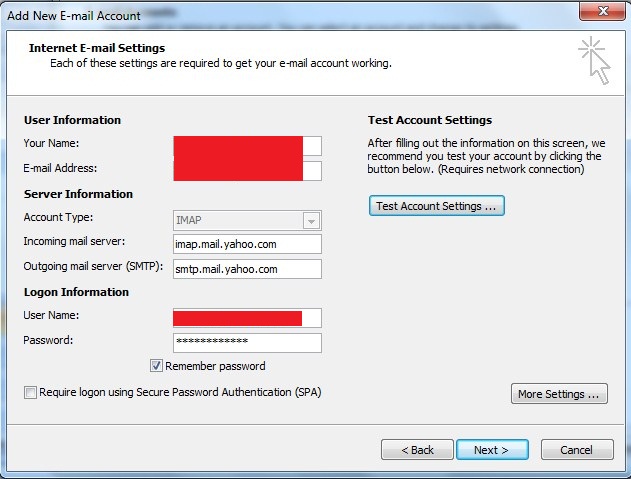This screenshot has width=631, height=479.
Task: Click the E-mail Address input field
Action: [x=247, y=171]
